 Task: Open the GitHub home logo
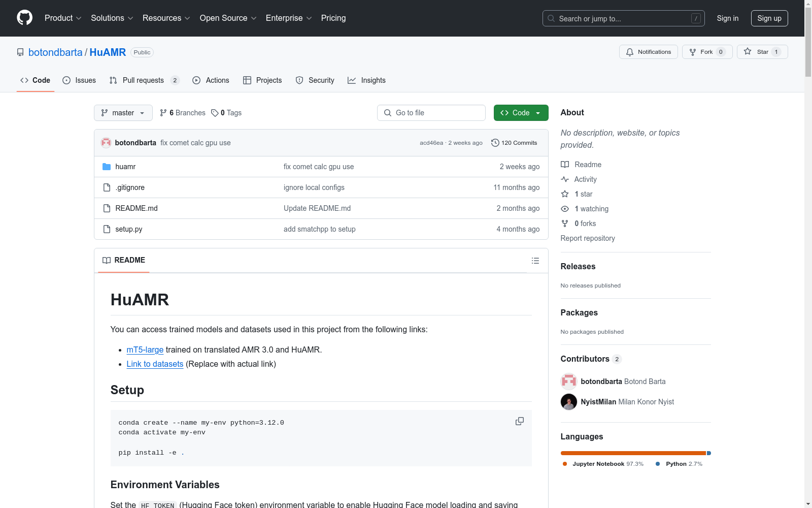tap(24, 18)
